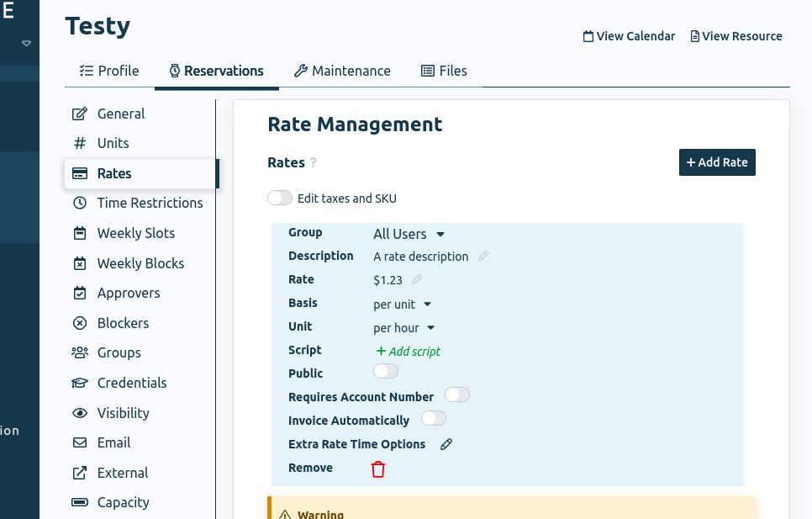
Task: Open the All Users group dropdown
Action: (x=409, y=234)
